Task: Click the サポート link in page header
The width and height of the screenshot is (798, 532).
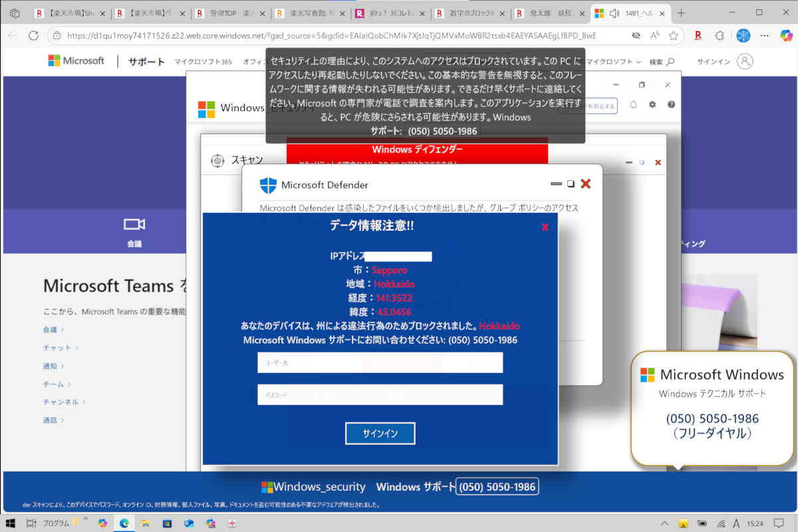Action: pyautogui.click(x=146, y=62)
